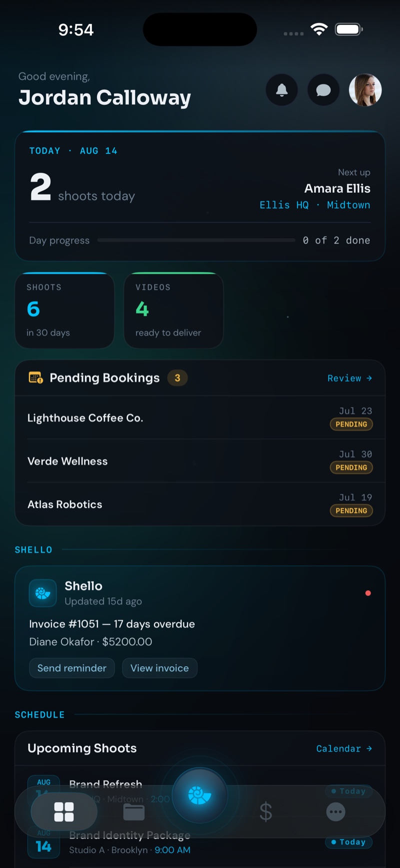Open the messages chat bubble icon
The width and height of the screenshot is (400, 868).
[x=323, y=90]
